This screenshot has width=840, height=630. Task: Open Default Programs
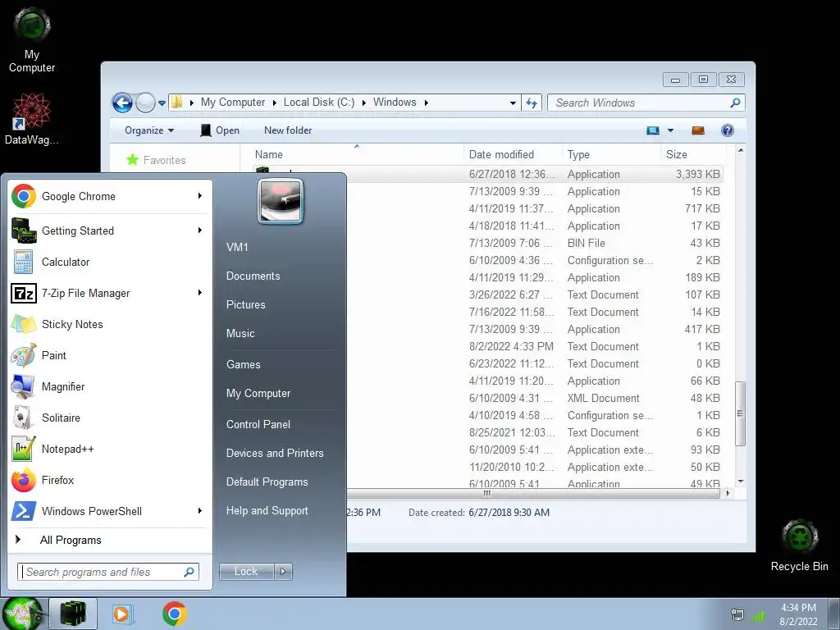coord(267,482)
